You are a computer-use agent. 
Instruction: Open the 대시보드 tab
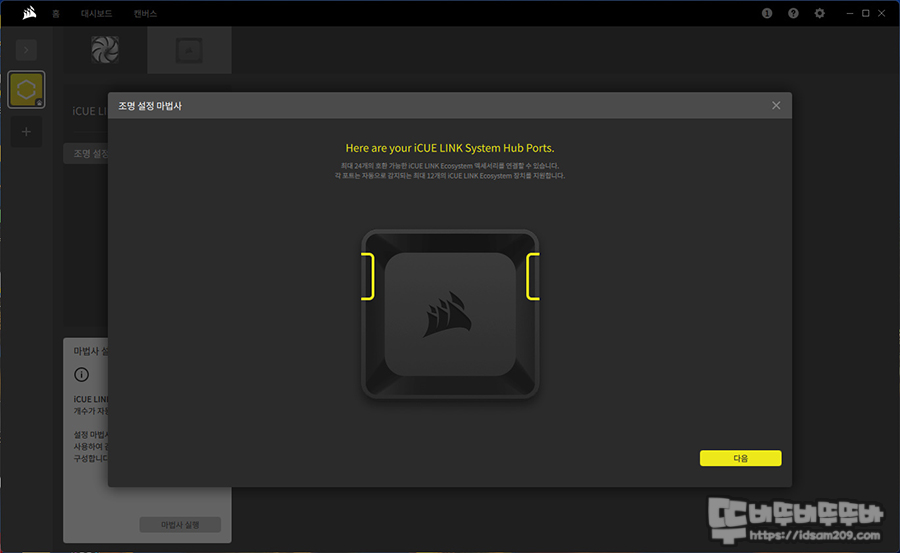96,13
